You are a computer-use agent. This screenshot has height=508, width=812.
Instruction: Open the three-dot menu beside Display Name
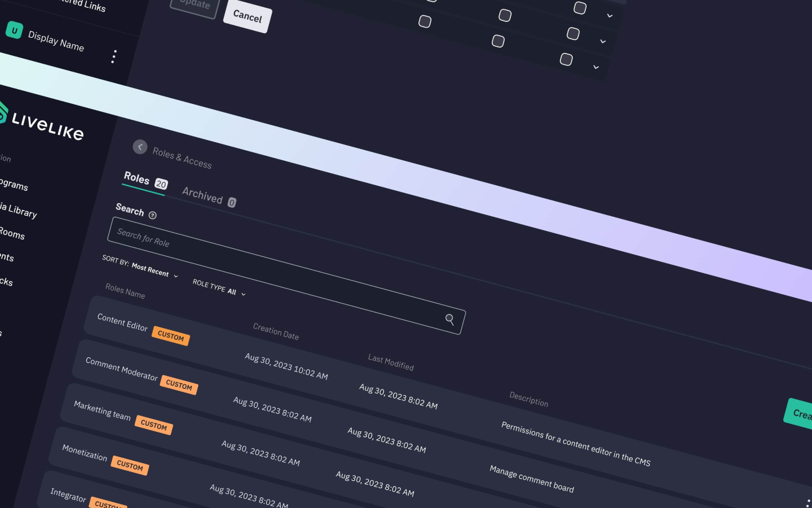point(114,56)
